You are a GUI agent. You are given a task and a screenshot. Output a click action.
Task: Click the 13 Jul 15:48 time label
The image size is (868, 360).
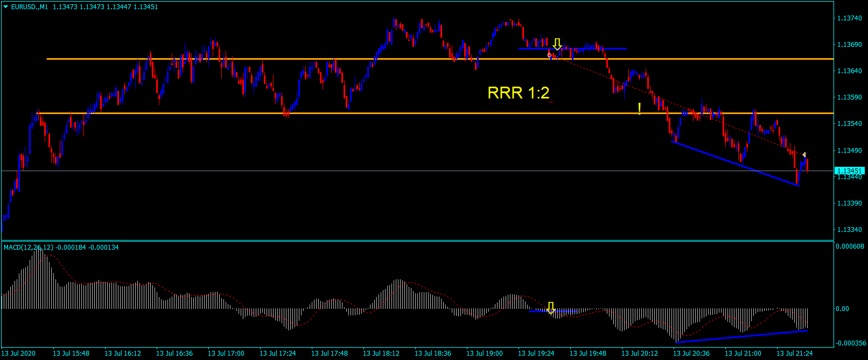tap(71, 354)
